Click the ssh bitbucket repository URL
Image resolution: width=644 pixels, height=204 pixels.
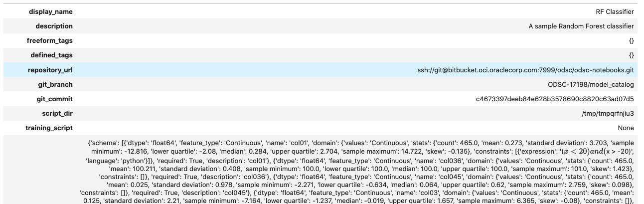(x=526, y=70)
